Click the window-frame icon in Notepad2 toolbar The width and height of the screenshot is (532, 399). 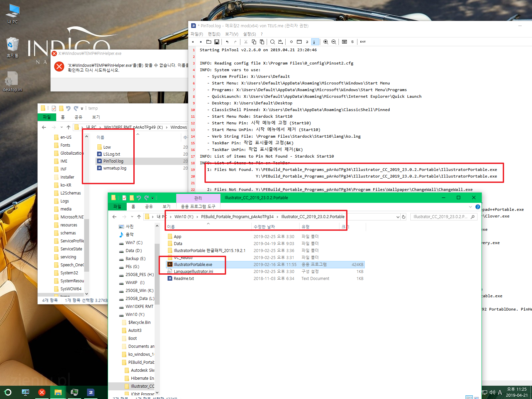tap(299, 42)
